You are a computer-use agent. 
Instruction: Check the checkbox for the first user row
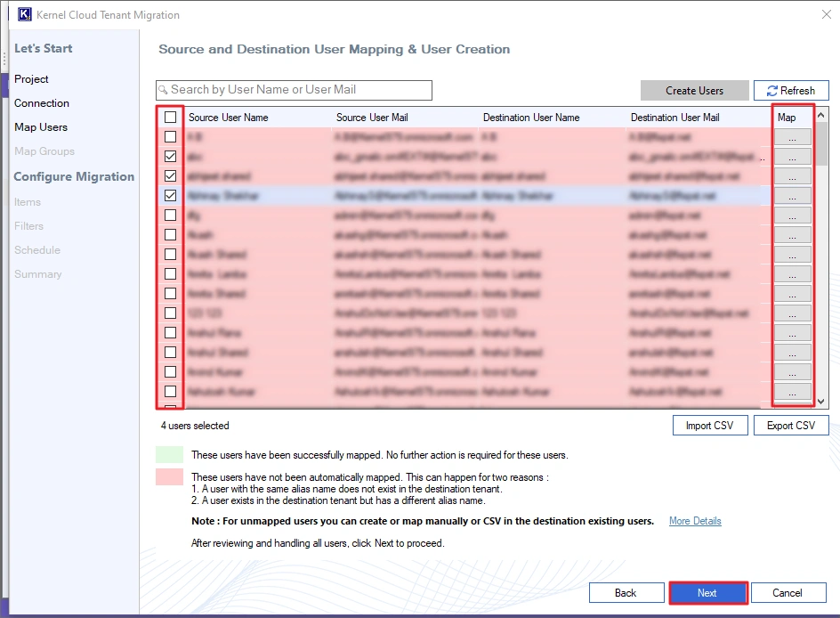pyautogui.click(x=169, y=137)
